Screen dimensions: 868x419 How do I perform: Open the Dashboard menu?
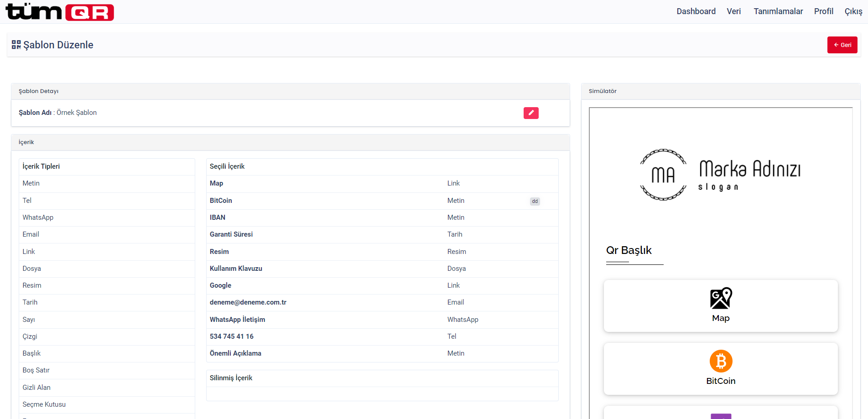[x=696, y=11]
